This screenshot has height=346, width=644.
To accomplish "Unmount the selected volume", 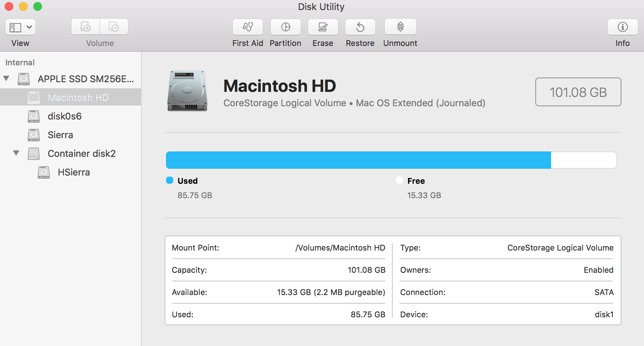I will tap(399, 27).
